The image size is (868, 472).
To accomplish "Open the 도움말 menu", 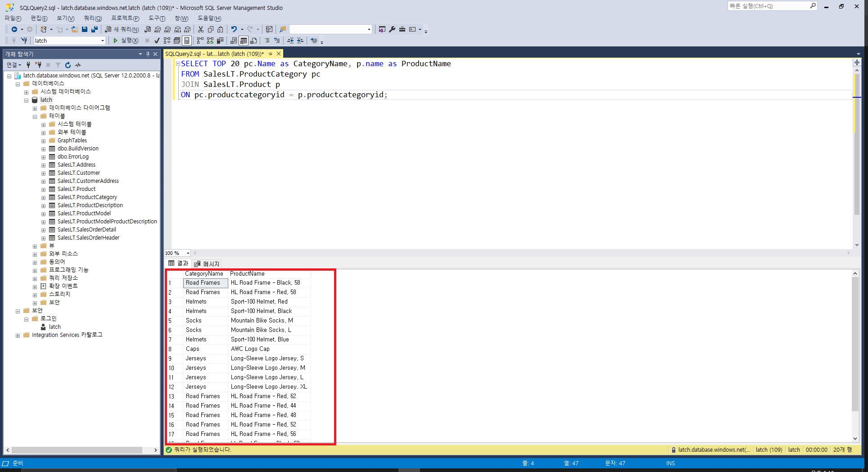I will coord(209,18).
